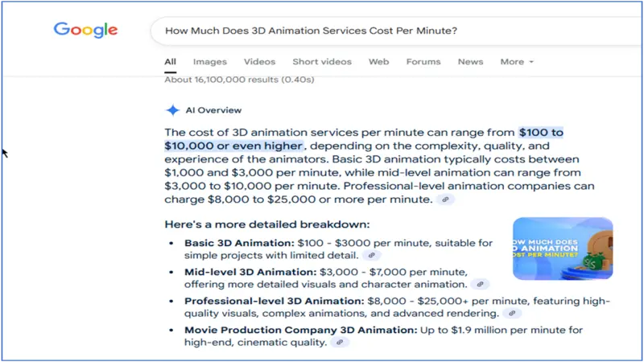Screen dimensions: 644x362
Task: Open the Forums tab
Action: [423, 62]
